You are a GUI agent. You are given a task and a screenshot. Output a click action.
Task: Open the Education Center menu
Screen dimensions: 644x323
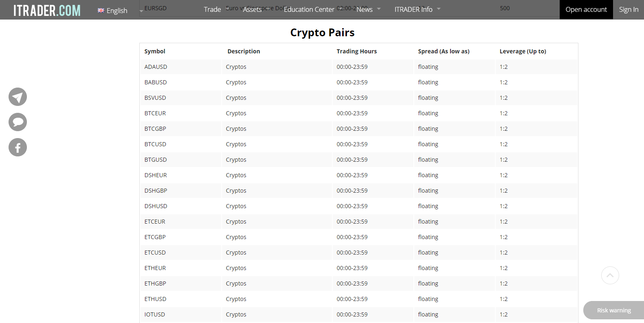point(309,9)
